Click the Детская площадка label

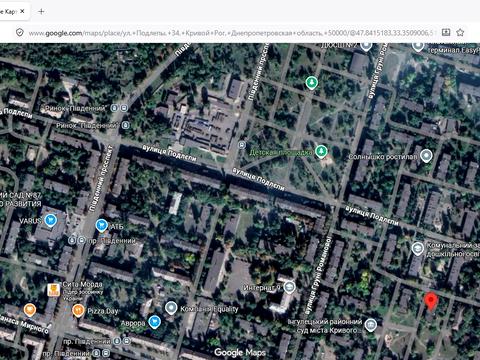pyautogui.click(x=281, y=152)
